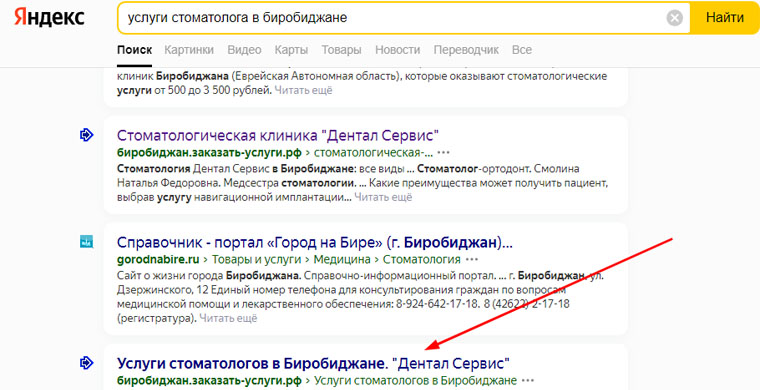This screenshot has width=760, height=390.
Task: Open three-dots menu next to Стоматология breadcrumb
Action: coord(472,260)
